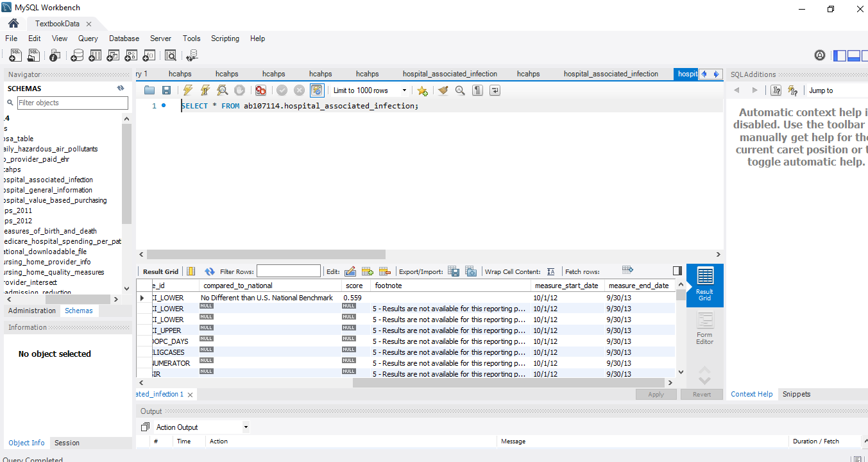The image size is (868, 462).
Task: Open the home screen tab icon
Action: pyautogui.click(x=13, y=24)
